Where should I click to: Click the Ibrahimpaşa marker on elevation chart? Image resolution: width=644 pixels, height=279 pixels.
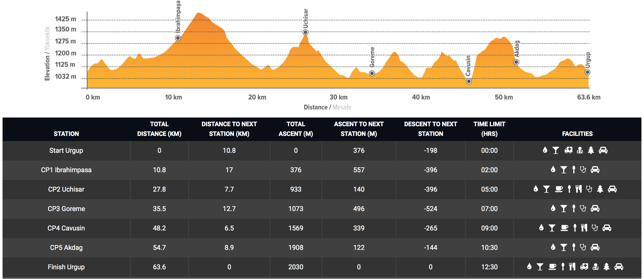[178, 38]
